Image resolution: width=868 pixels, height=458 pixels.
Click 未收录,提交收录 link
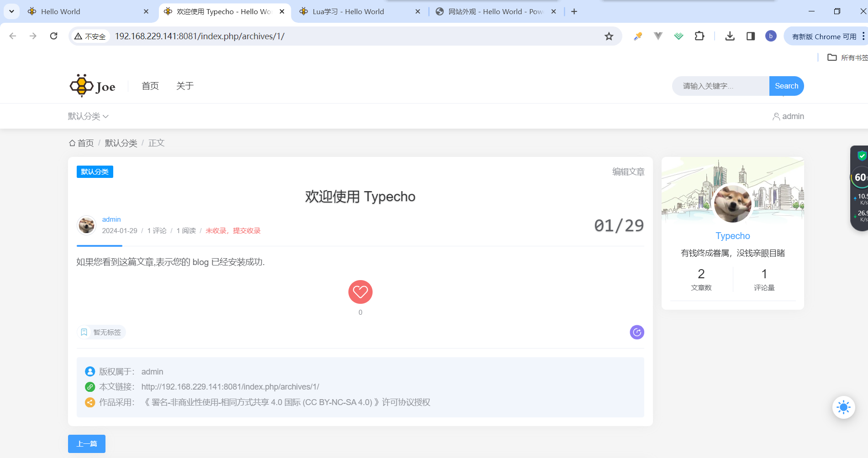233,231
